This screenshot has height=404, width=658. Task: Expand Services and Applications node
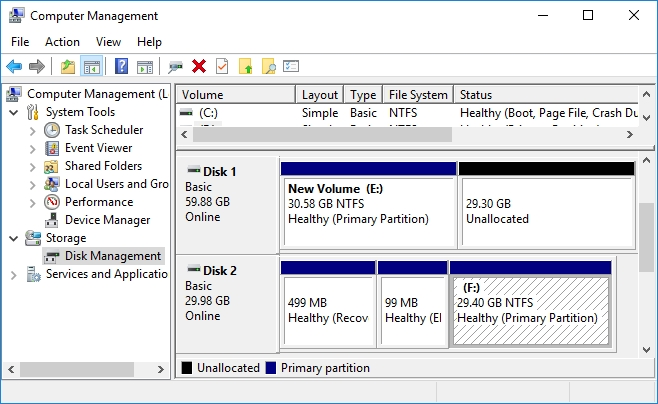pyautogui.click(x=13, y=274)
